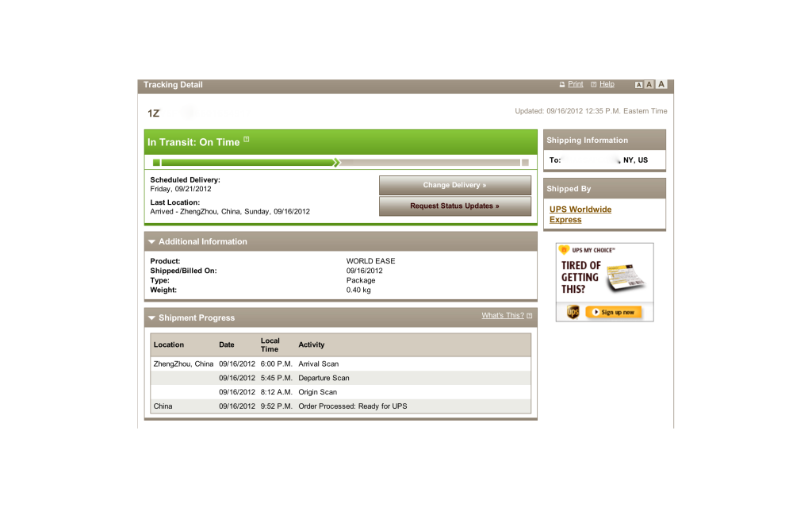This screenshot has width=812, height=508.
Task: Click the 0.40 kg weight value
Action: point(358,290)
